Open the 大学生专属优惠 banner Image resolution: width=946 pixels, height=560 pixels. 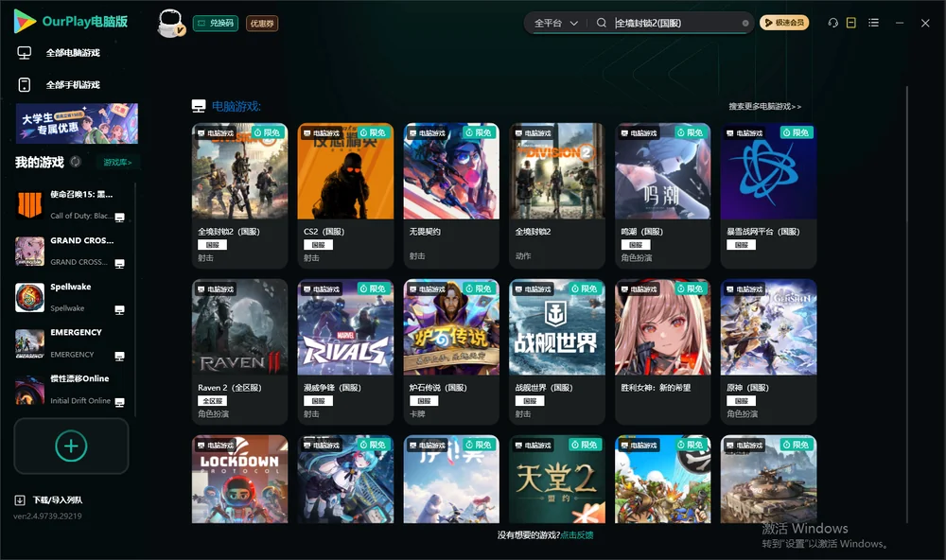tap(77, 124)
